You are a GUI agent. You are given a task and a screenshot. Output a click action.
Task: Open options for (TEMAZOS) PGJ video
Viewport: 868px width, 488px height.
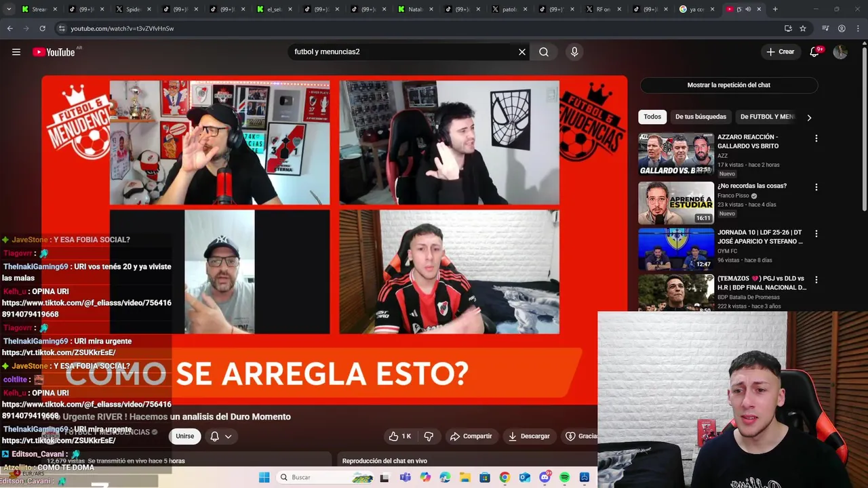[x=816, y=280]
